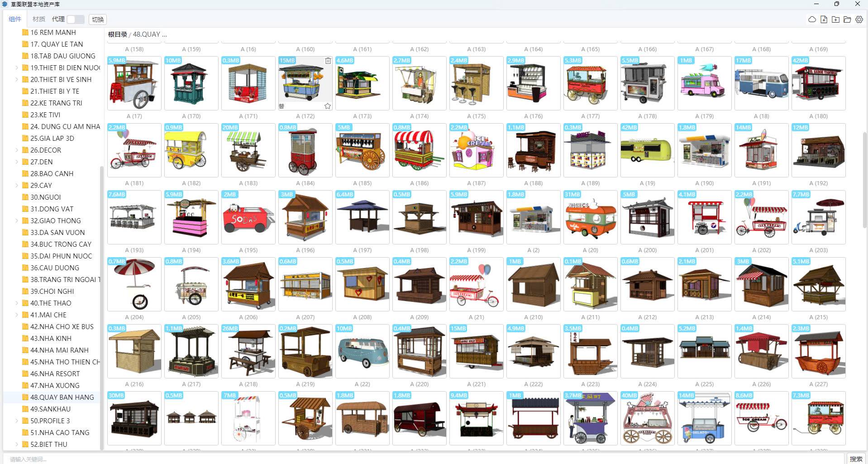Expand the 52.BIET THU folder
The image size is (868, 464).
(17, 445)
